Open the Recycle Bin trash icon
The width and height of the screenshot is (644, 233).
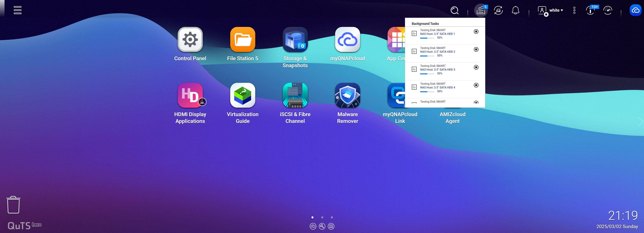coord(13,205)
